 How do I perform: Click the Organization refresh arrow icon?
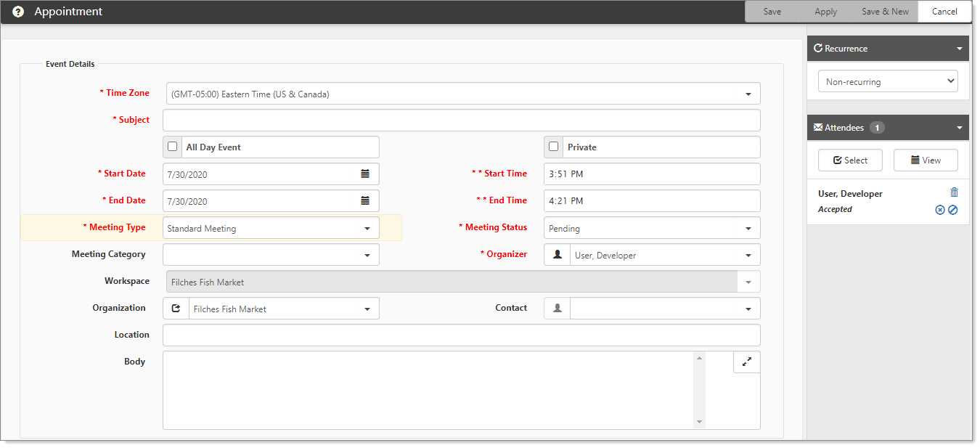[x=176, y=309]
